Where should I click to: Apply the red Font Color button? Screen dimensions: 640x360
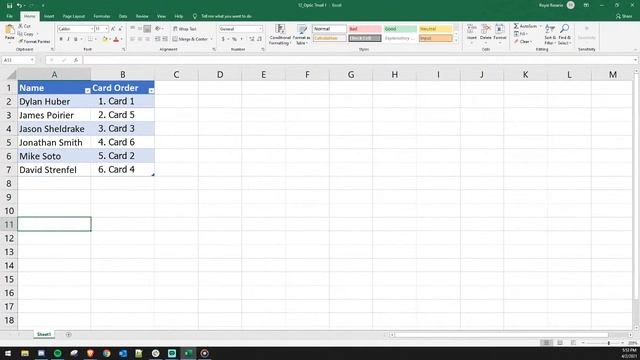tap(116, 39)
